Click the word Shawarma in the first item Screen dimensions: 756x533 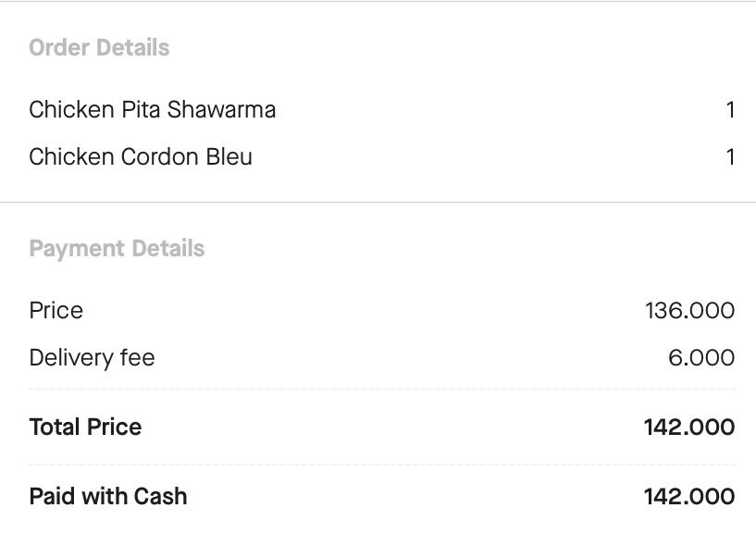(221, 109)
